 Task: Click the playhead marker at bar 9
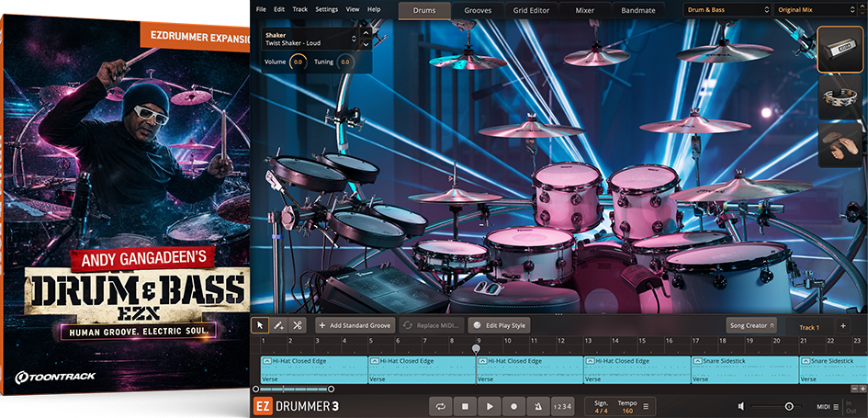476,348
